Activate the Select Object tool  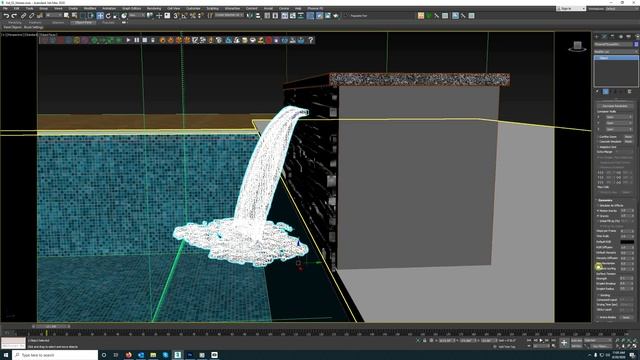point(66,16)
